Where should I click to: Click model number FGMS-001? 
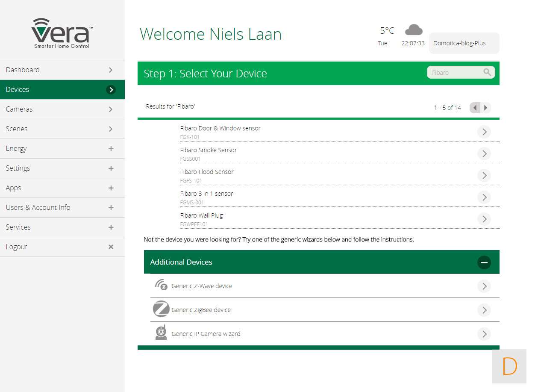click(192, 203)
